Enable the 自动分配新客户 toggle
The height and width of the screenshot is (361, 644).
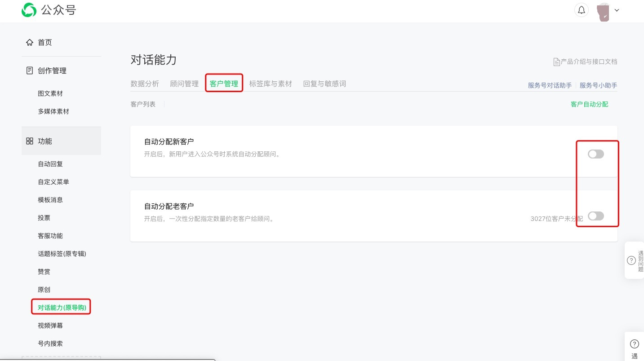click(x=595, y=154)
